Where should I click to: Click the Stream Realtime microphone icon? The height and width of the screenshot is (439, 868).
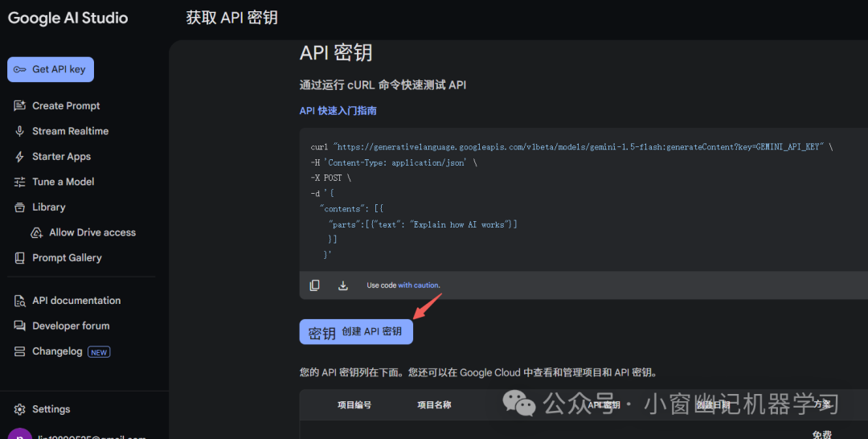[19, 131]
